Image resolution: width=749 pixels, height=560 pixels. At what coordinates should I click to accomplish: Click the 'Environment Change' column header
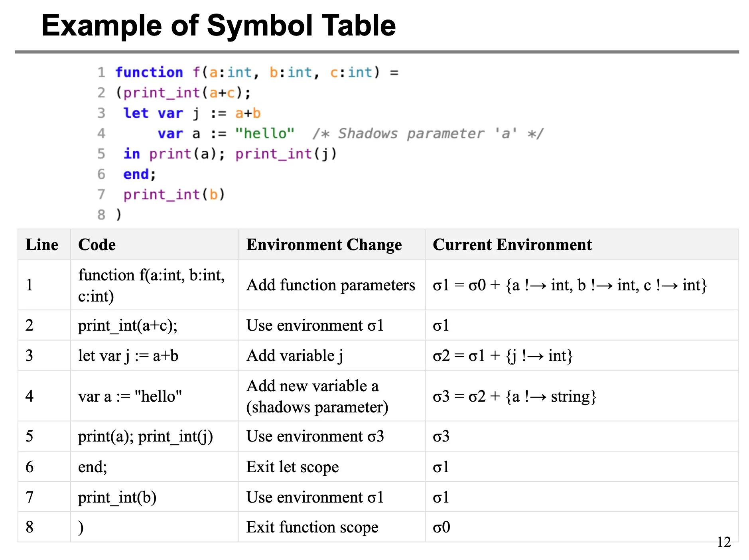click(x=324, y=245)
